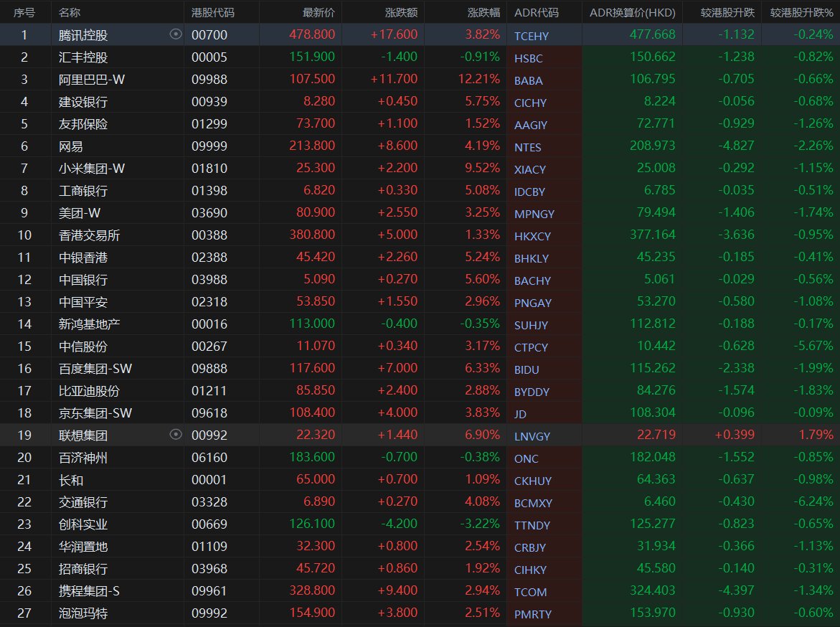Click the watch icon beside 联想集团
The image size is (840, 627).
176,435
